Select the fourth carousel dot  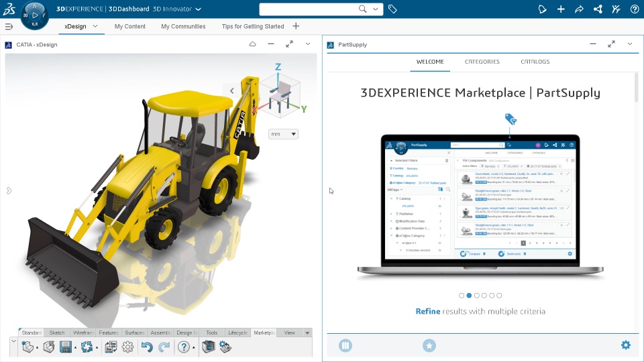pos(484,296)
